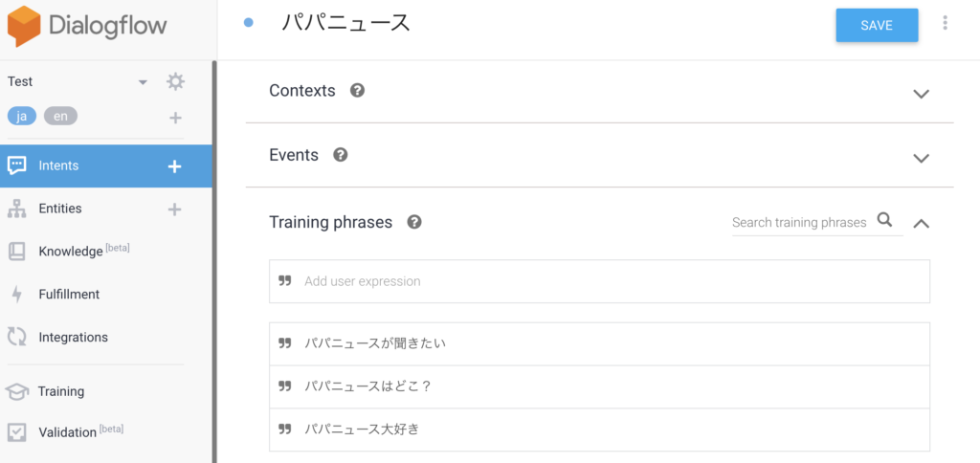Click the plus icon next to Entities
This screenshot has width=980, height=463.
[x=175, y=209]
